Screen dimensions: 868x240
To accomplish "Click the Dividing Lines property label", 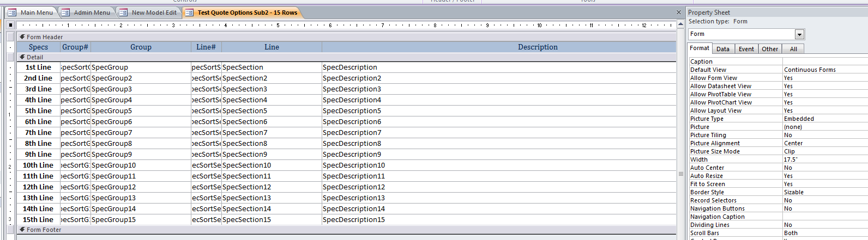I will pyautogui.click(x=710, y=225).
